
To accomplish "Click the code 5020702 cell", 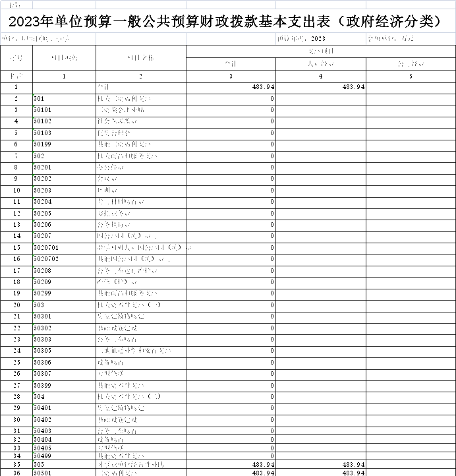I will [64, 259].
